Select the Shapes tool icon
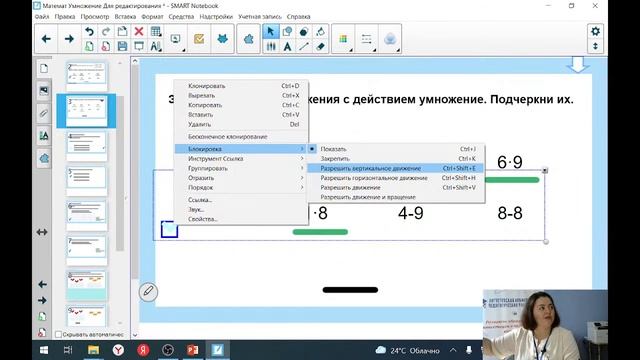This screenshot has height=360, width=640. pyautogui.click(x=287, y=31)
